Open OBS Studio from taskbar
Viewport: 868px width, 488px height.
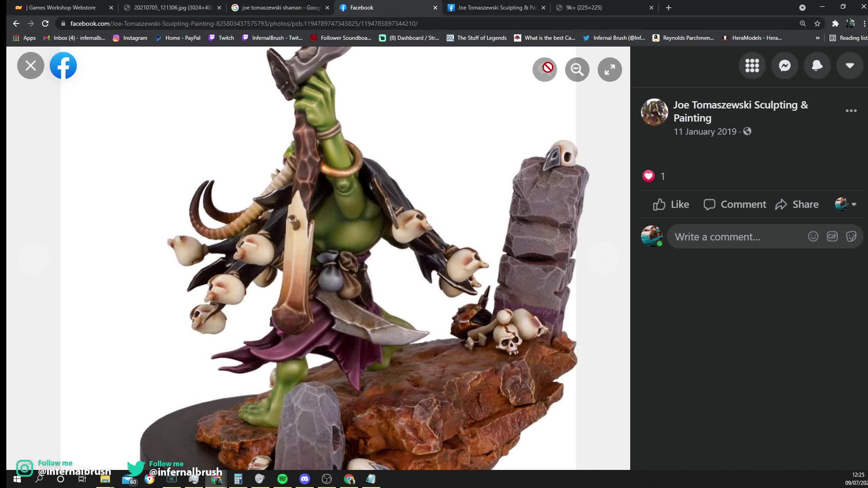(x=327, y=479)
